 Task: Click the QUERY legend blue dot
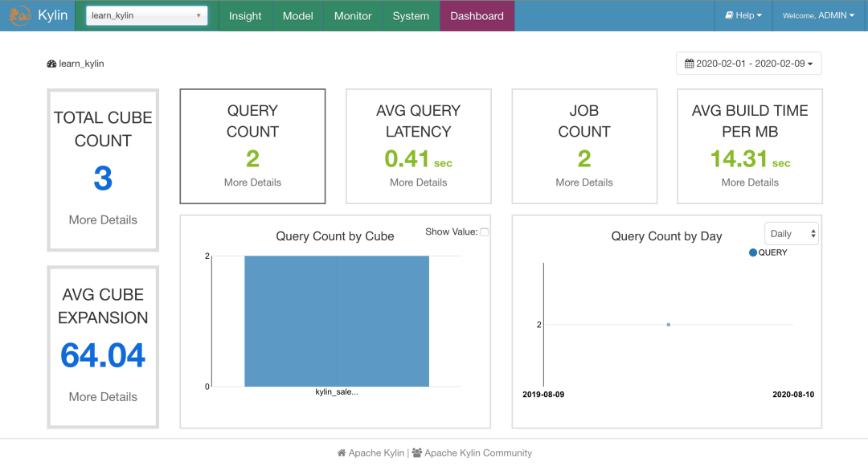point(753,252)
